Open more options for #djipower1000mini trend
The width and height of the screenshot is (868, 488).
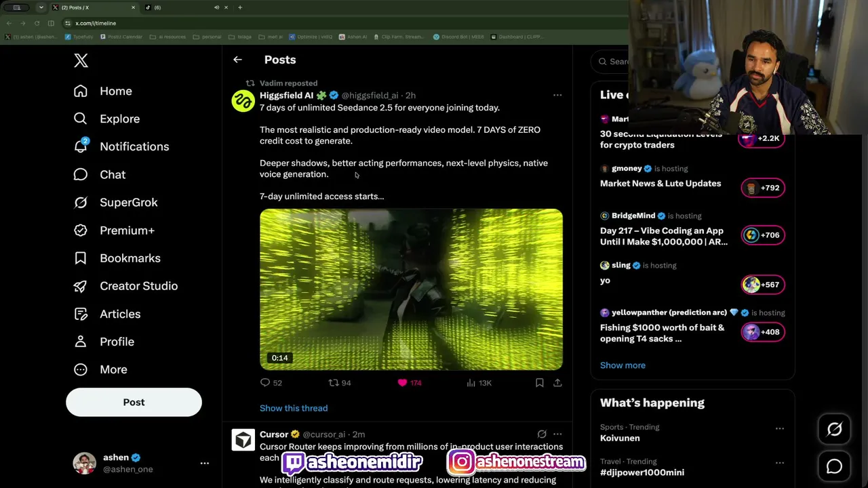tap(780, 463)
